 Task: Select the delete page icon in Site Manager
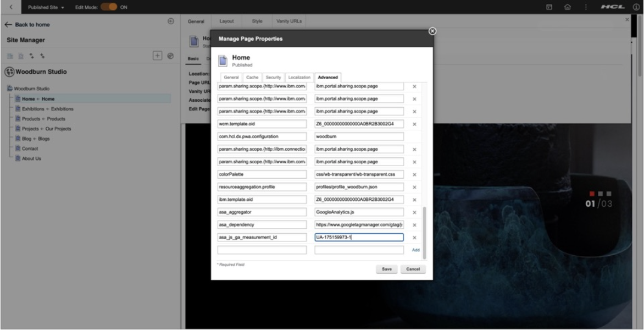21,56
